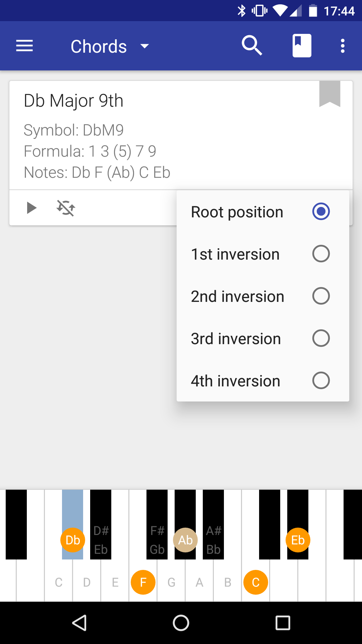The height and width of the screenshot is (644, 362).
Task: Tap the crossed-out arrows icon beside play
Action: click(x=66, y=208)
